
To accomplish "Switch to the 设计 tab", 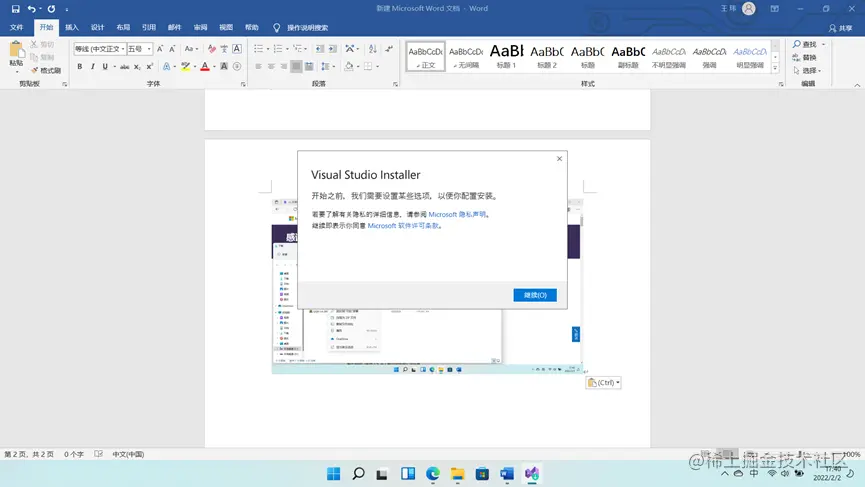I will point(98,28).
